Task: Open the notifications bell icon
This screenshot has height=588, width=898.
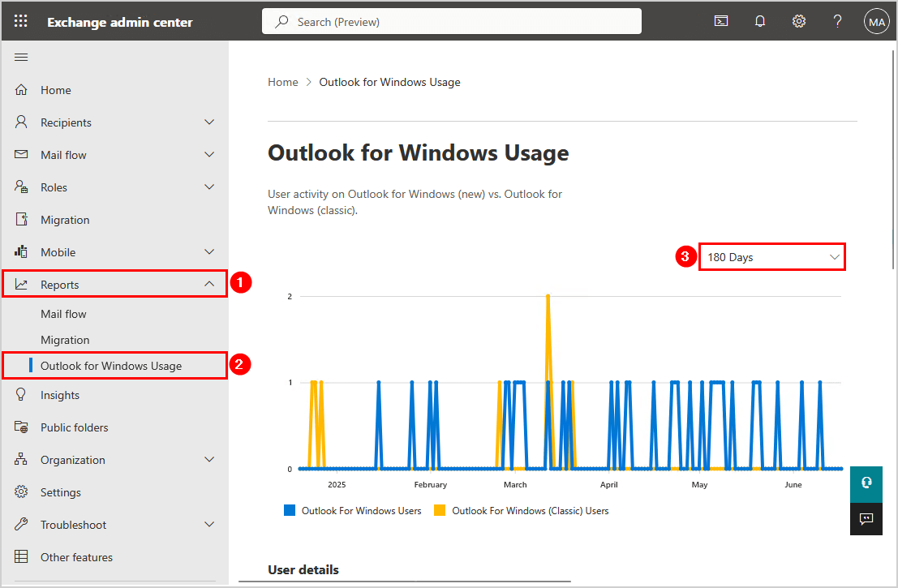Action: pyautogui.click(x=760, y=22)
